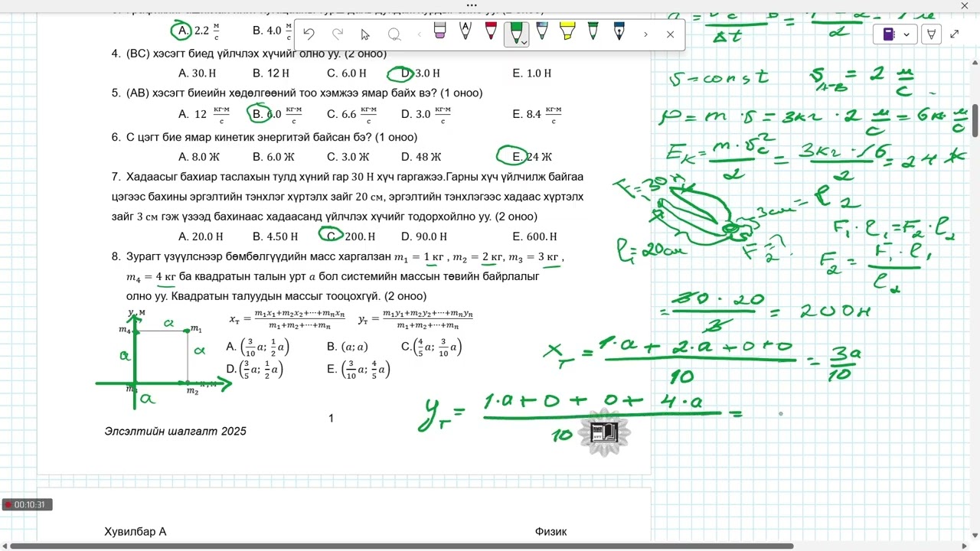This screenshot has height=551, width=980.
Task: Activate the lasso select tool
Action: (394, 34)
